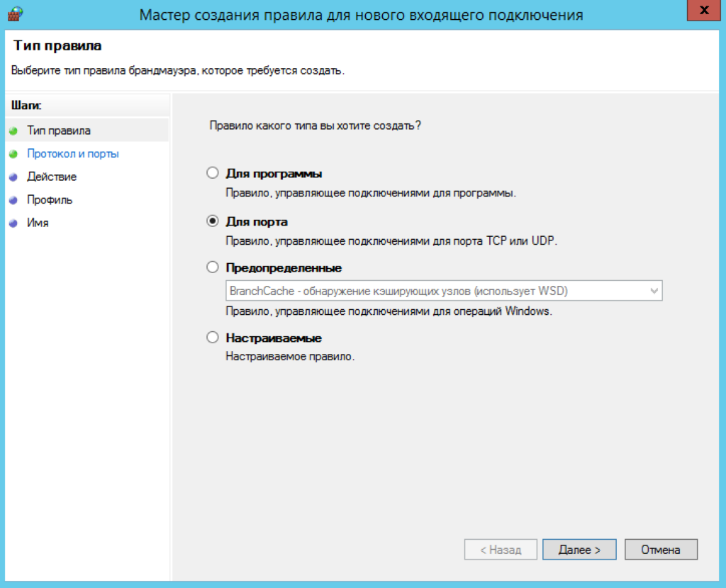The height and width of the screenshot is (588, 726).
Task: Choose the Предопределенные radio option
Action: click(x=213, y=267)
